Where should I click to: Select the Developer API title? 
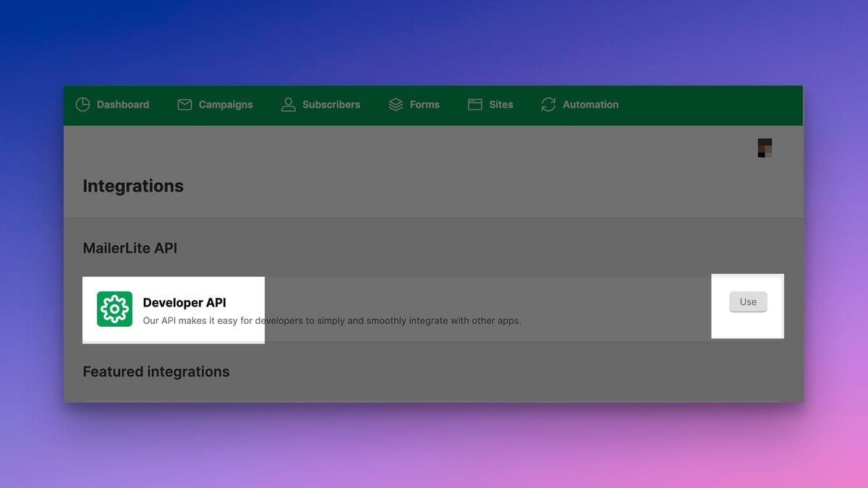(x=184, y=303)
